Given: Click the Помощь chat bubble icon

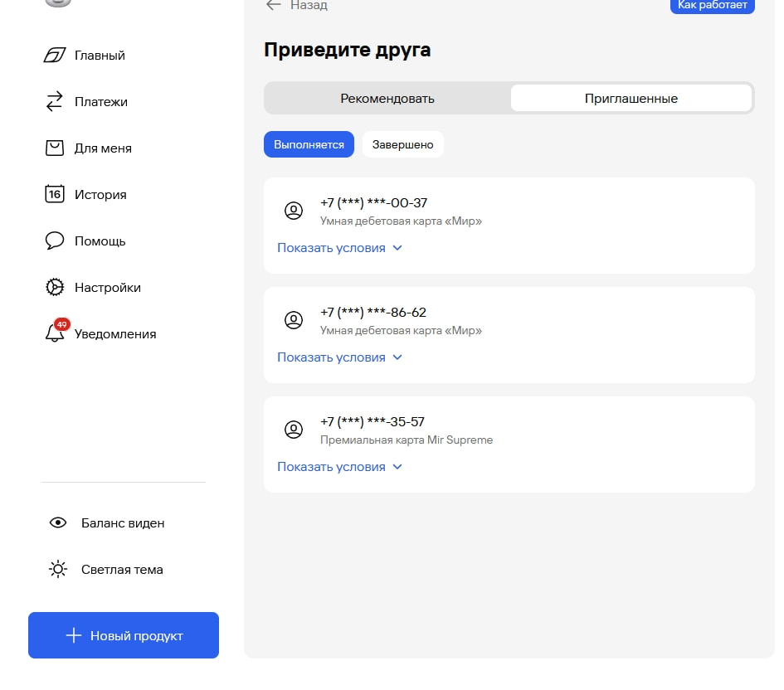Looking at the screenshot, I should (x=55, y=241).
